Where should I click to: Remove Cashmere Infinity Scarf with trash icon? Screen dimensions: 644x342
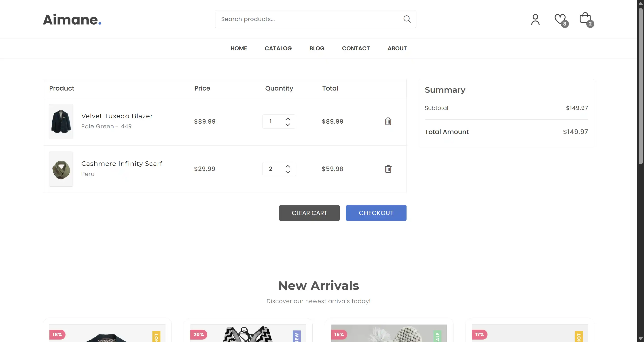pyautogui.click(x=388, y=169)
